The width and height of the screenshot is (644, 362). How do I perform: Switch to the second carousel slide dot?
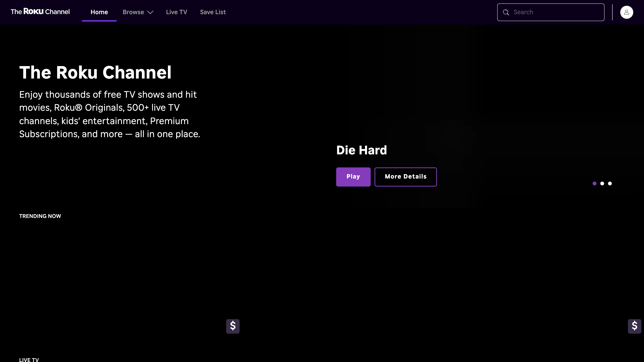[x=602, y=183]
